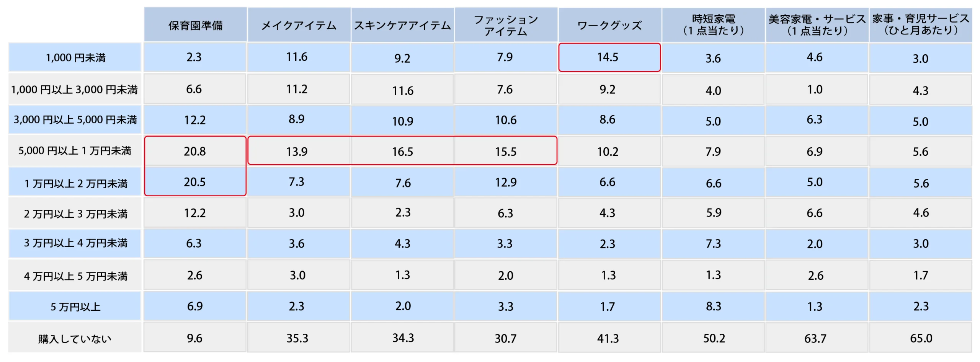980x362 pixels.
Task: Select the 3万円以上4万円未満 row label
Action: tap(75, 243)
